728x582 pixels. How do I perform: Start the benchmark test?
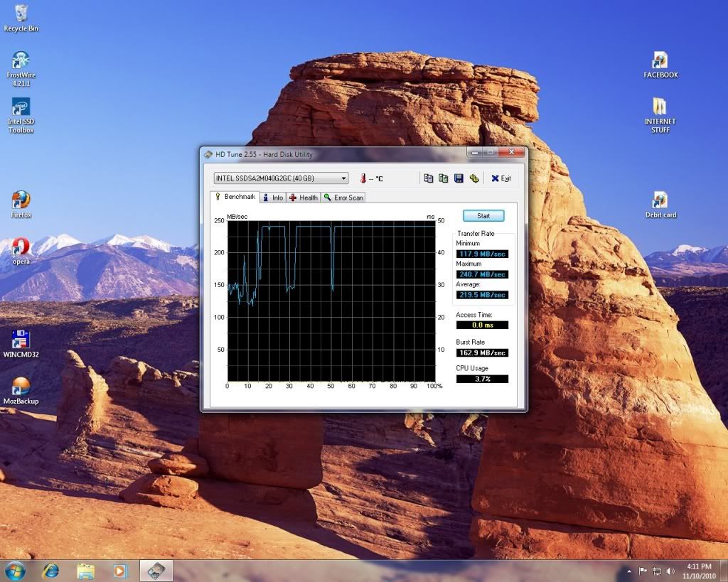(483, 216)
